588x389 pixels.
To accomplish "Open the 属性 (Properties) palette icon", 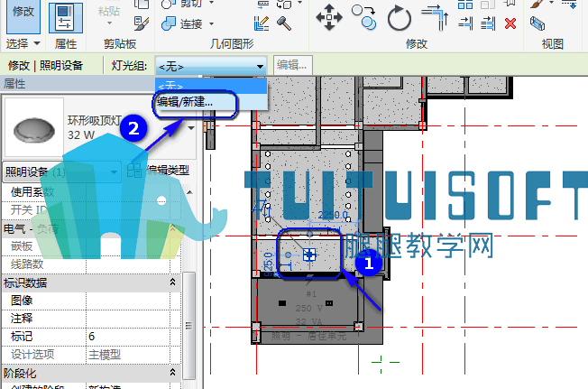I will [x=66, y=18].
